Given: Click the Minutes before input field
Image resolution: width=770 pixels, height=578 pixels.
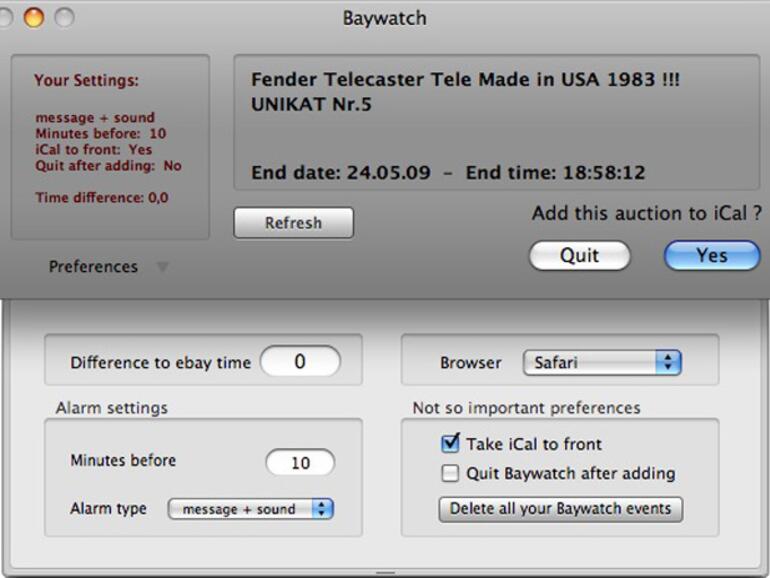Looking at the screenshot, I should point(300,463).
